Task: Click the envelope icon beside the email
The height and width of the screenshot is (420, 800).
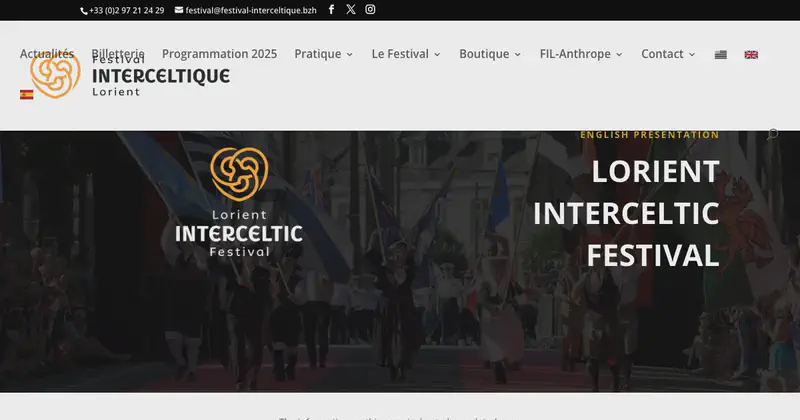Action: point(179,10)
